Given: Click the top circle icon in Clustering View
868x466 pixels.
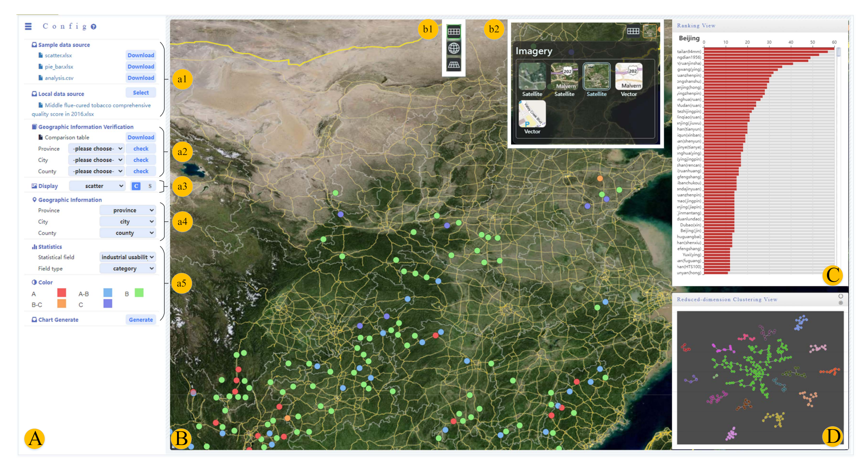Looking at the screenshot, I should [841, 296].
